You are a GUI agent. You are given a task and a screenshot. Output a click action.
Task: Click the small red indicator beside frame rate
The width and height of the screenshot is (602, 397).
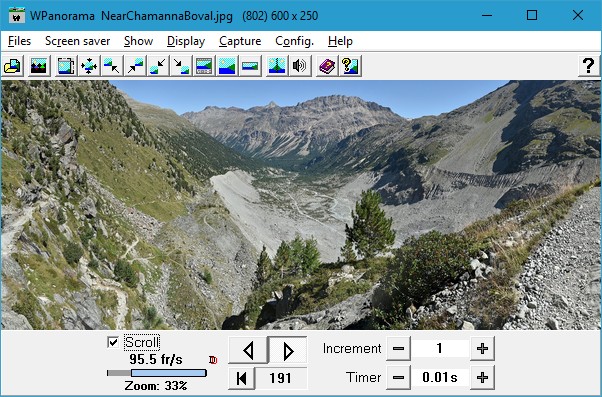[213, 360]
